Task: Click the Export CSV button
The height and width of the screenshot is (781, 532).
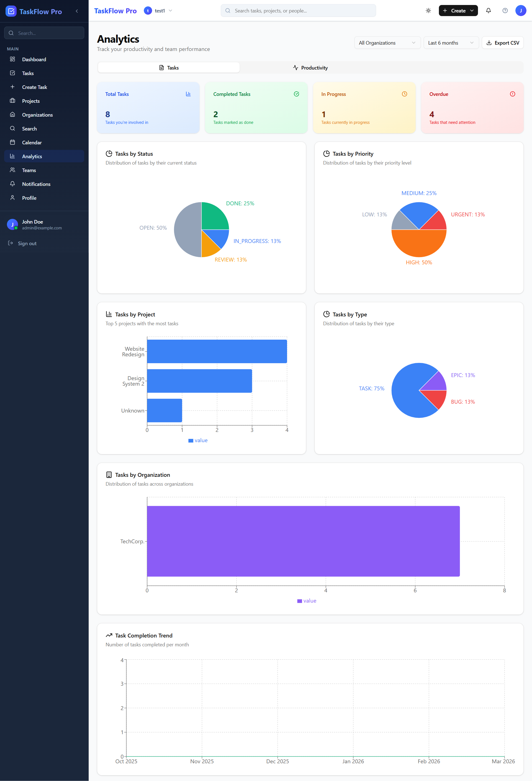Action: tap(502, 43)
